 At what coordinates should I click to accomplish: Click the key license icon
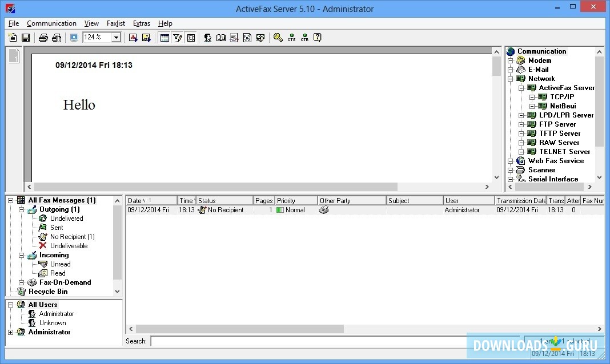click(x=278, y=38)
